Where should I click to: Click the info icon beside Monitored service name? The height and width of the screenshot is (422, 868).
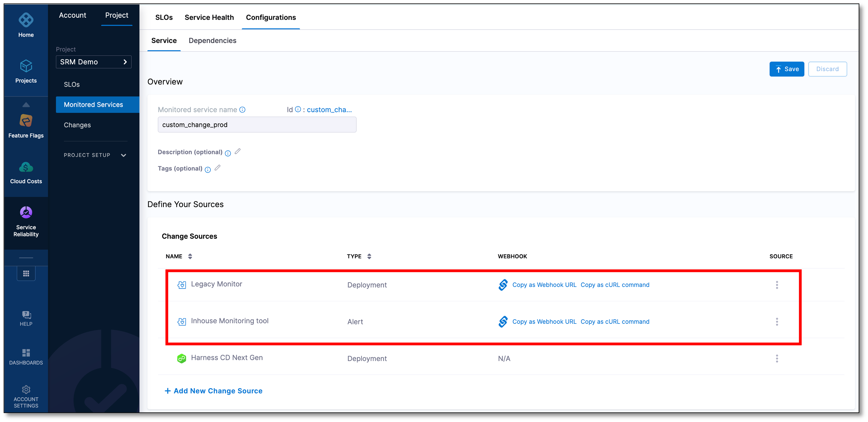243,110
